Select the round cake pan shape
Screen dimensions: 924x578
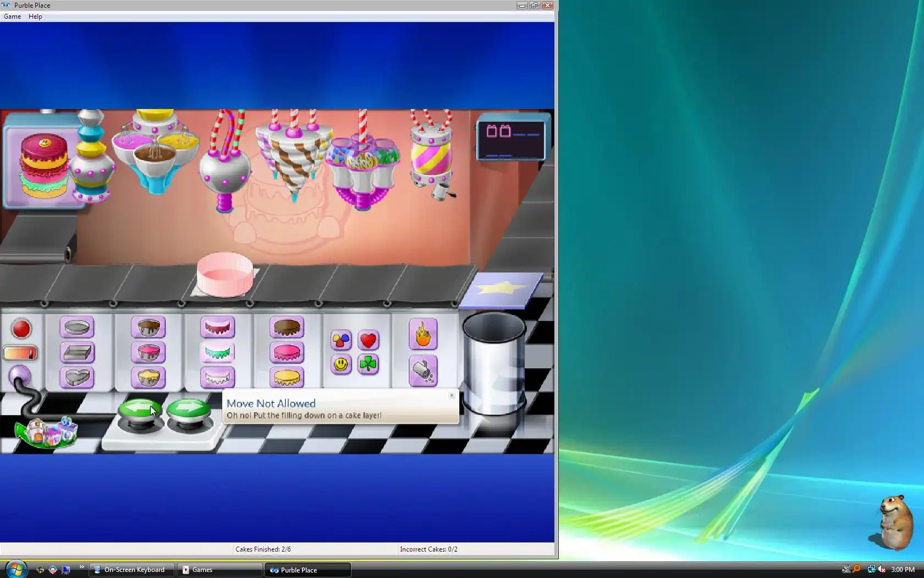coord(77,327)
